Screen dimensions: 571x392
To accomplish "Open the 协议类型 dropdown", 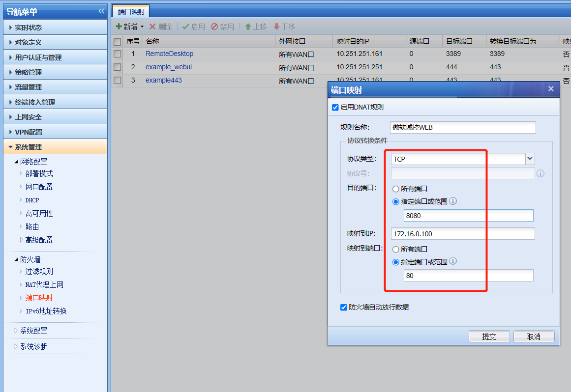I will (530, 159).
